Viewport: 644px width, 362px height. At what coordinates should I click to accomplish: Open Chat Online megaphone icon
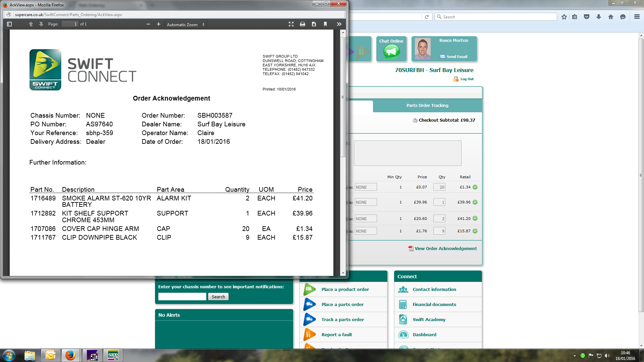click(391, 52)
